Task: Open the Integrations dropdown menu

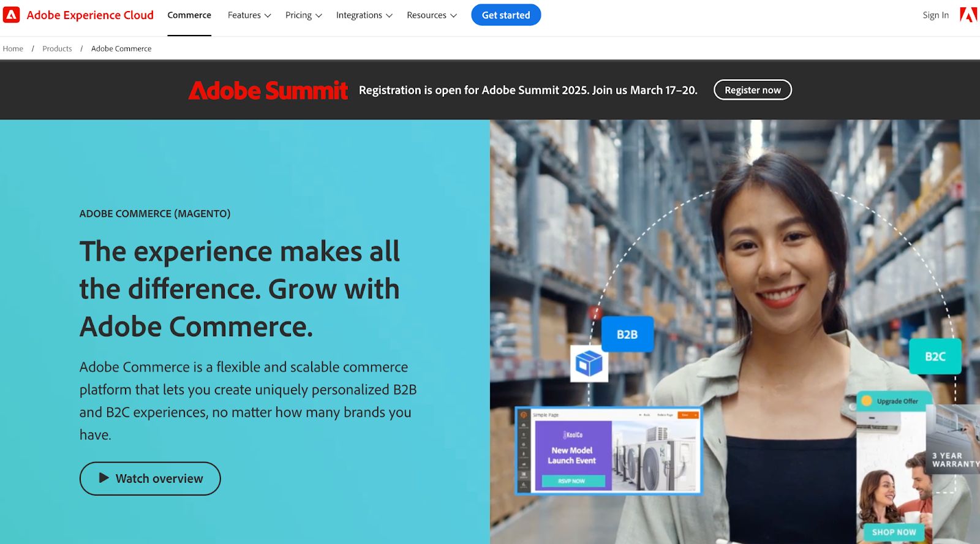Action: pyautogui.click(x=364, y=15)
